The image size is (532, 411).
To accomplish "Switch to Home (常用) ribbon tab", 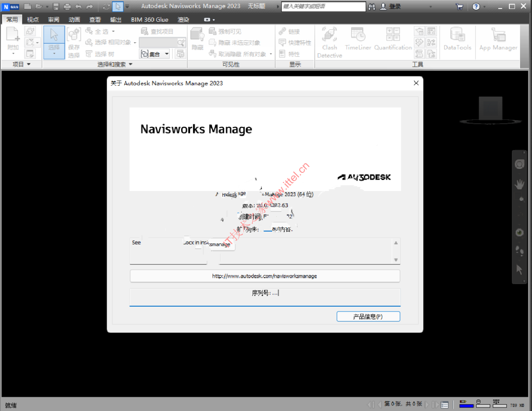I will (12, 20).
